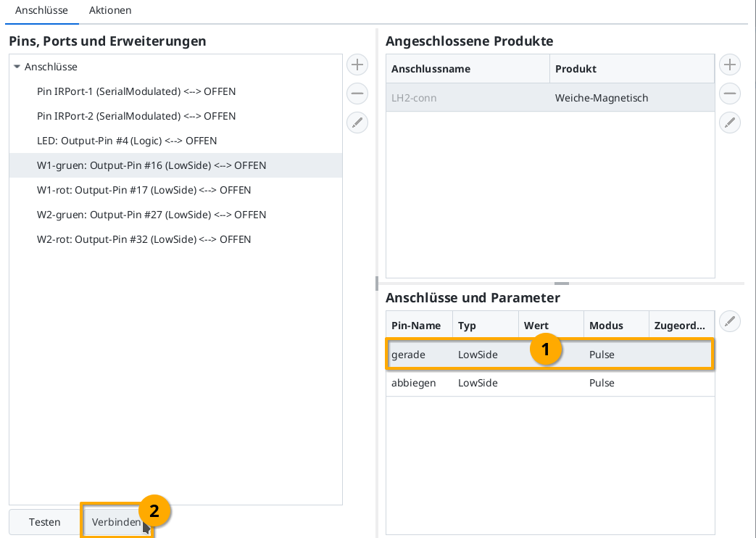Add a new pin with the plus icon

coord(357,65)
